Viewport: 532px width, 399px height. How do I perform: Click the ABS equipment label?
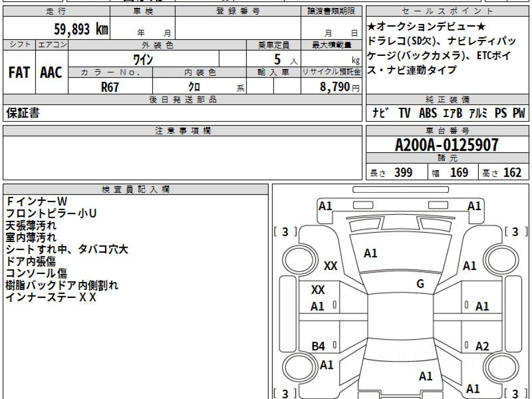[428, 113]
